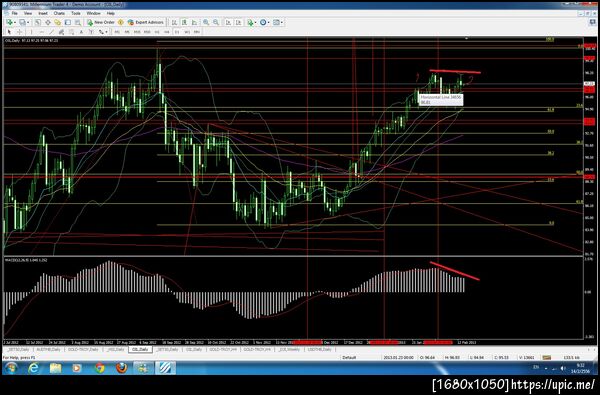Toggle Bar Chart display mode
The image size is (600, 395).
[174, 22]
